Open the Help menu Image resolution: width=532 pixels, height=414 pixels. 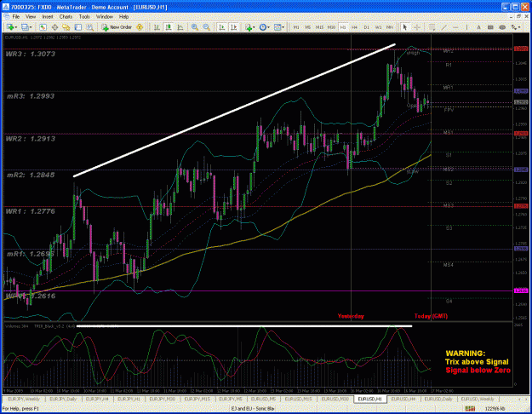click(123, 16)
